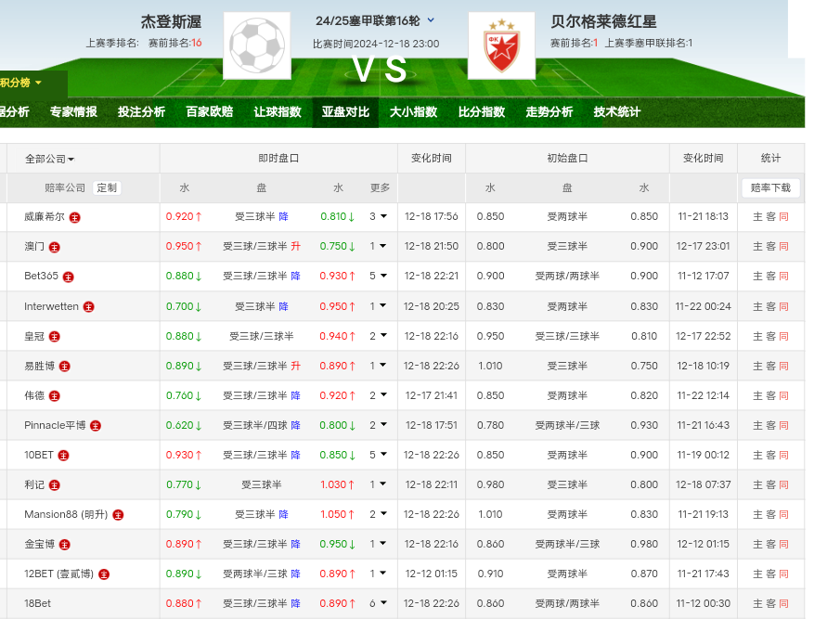The image size is (840, 619).
Task: Click the 赔率下载 download button
Action: (x=771, y=188)
